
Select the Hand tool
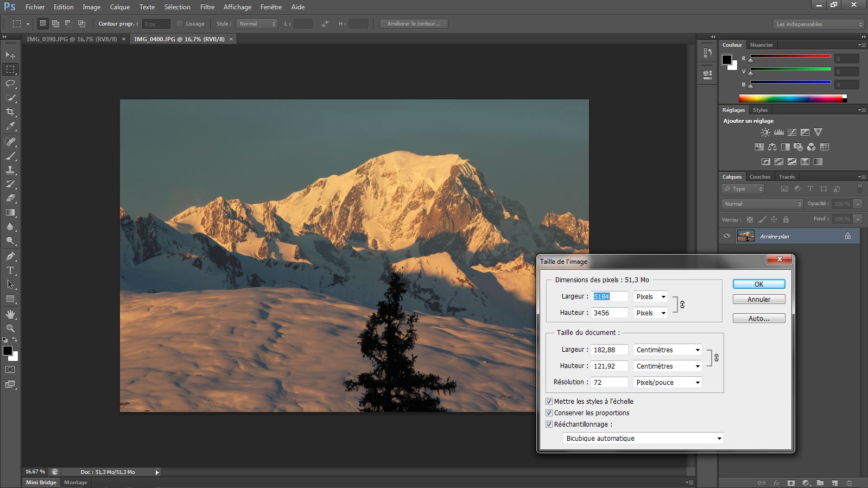click(x=10, y=314)
